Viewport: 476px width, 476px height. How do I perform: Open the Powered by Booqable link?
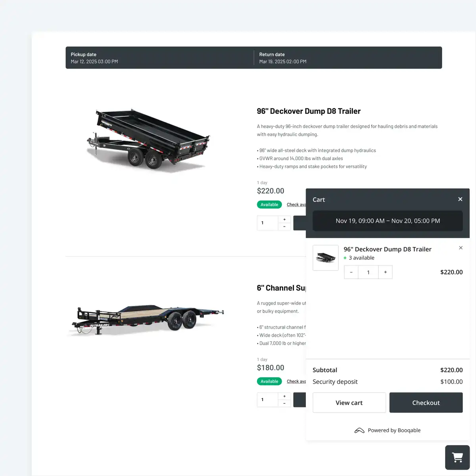point(388,430)
